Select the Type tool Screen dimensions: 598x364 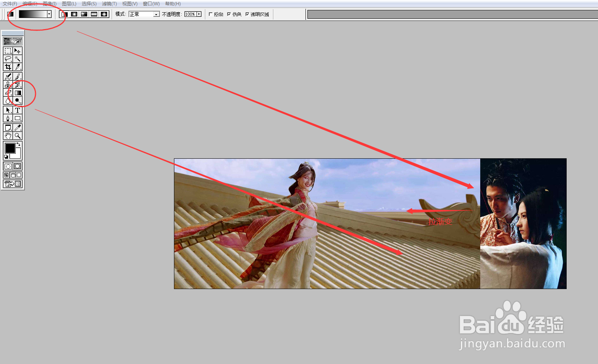[x=18, y=110]
